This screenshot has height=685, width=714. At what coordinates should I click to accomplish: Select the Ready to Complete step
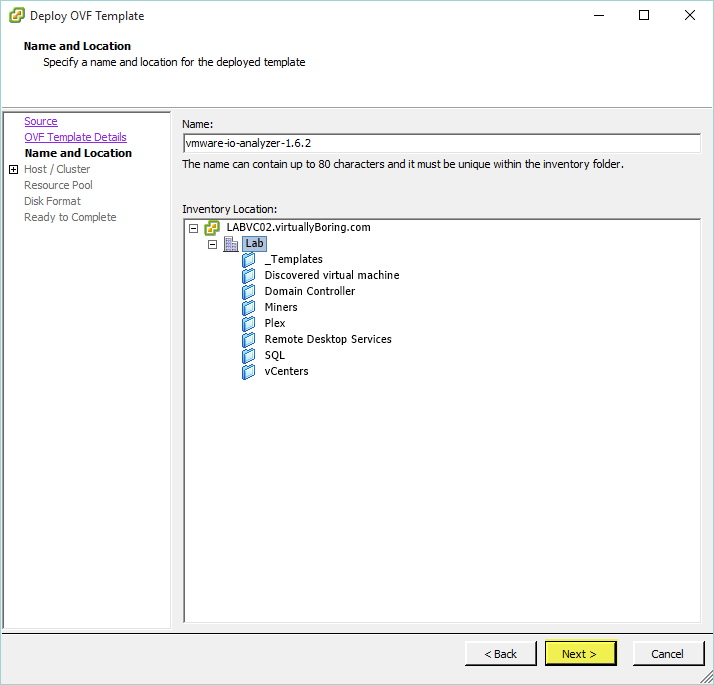pyautogui.click(x=70, y=217)
